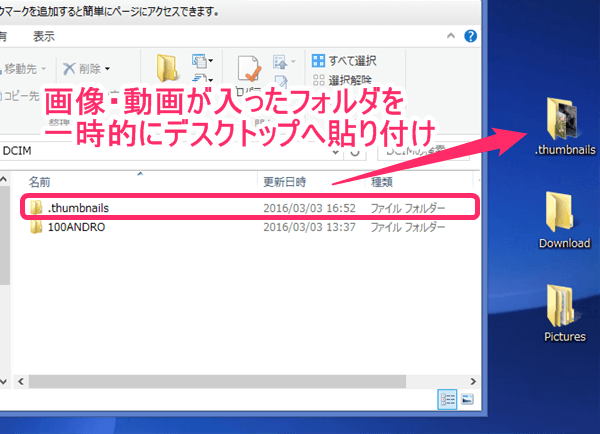600x434 pixels.
Task: Click nav pane scroll up arrow
Action: 4,179
